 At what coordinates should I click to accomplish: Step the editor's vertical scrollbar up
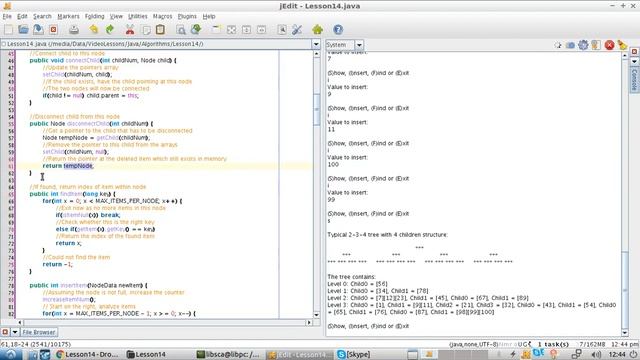316,54
